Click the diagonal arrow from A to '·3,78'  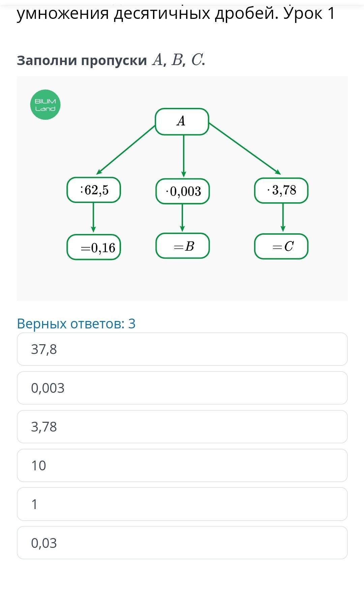coord(244,148)
